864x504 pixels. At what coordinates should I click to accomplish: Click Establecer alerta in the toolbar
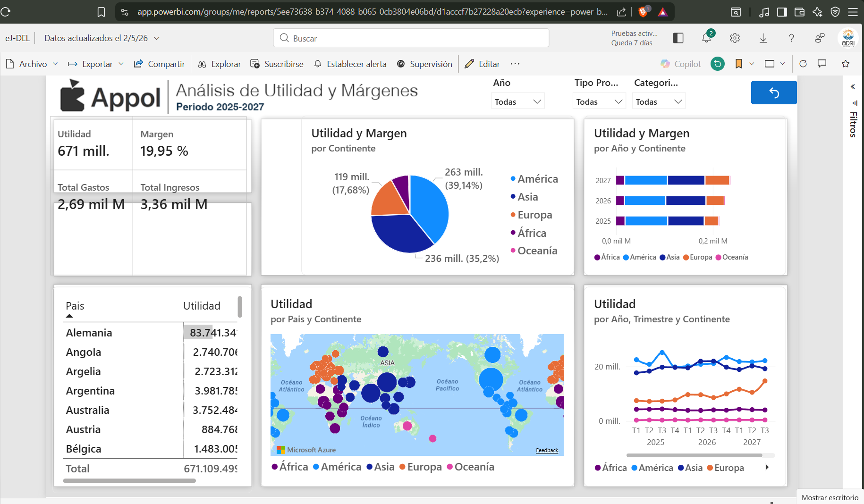[350, 64]
